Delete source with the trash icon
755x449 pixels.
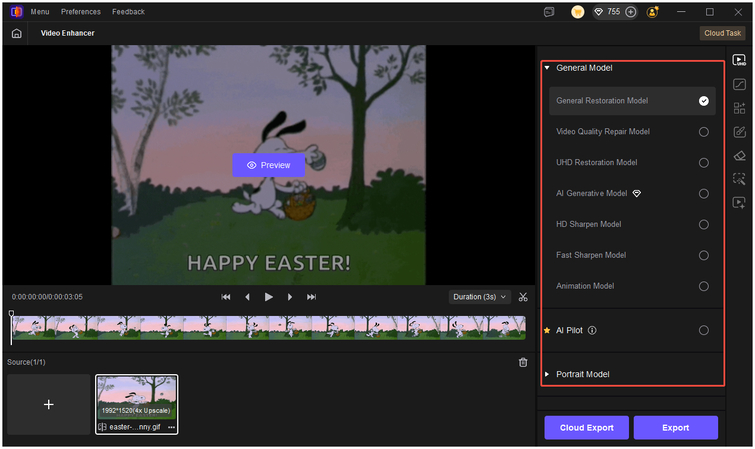click(523, 363)
